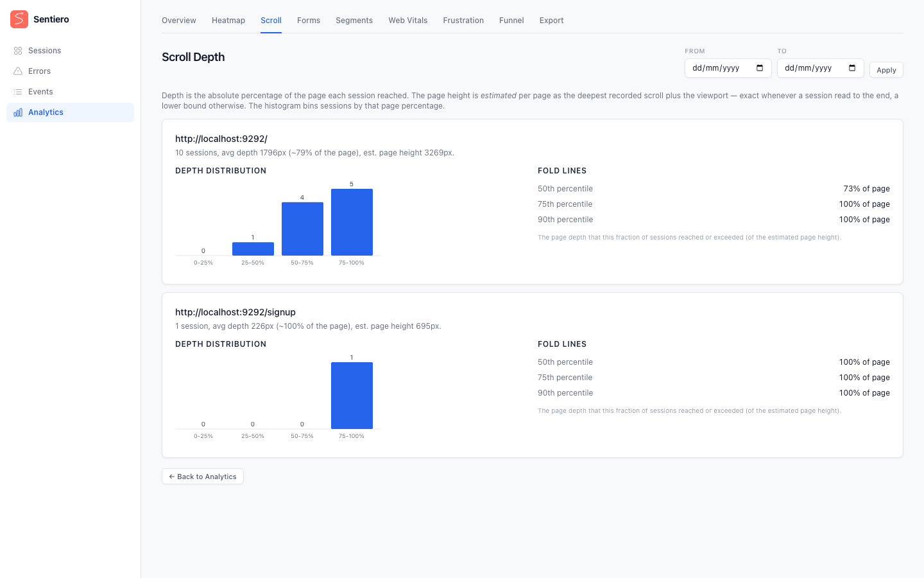Click the Analytics bar-chart icon

click(18, 112)
